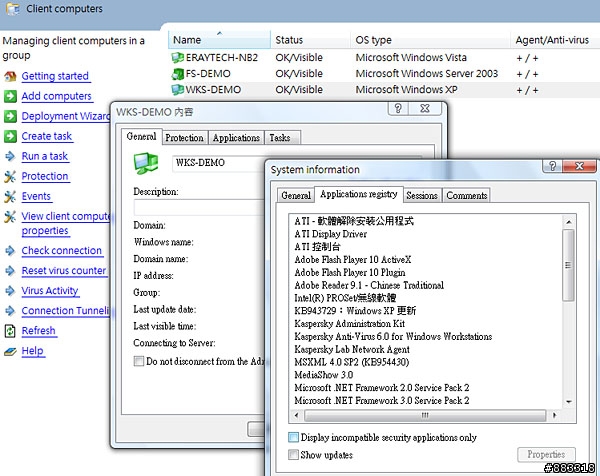Click the WKS-DEMO name input field
The height and width of the screenshot is (476, 600).
pyautogui.click(x=218, y=163)
